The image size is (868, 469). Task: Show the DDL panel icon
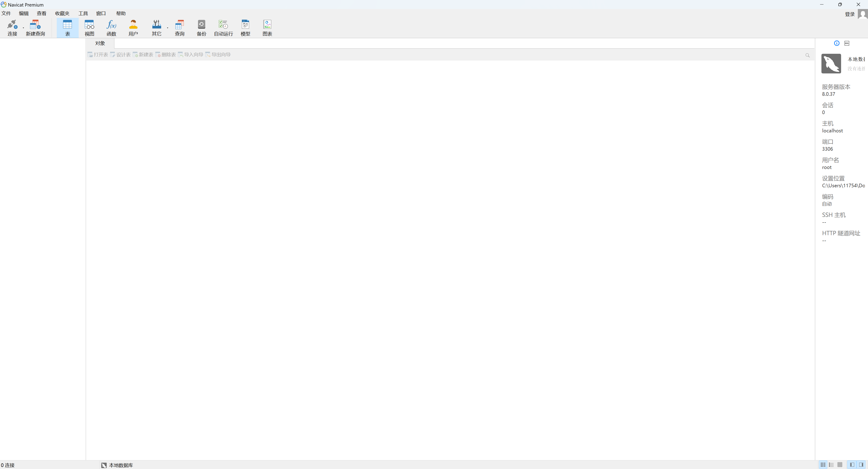point(847,43)
